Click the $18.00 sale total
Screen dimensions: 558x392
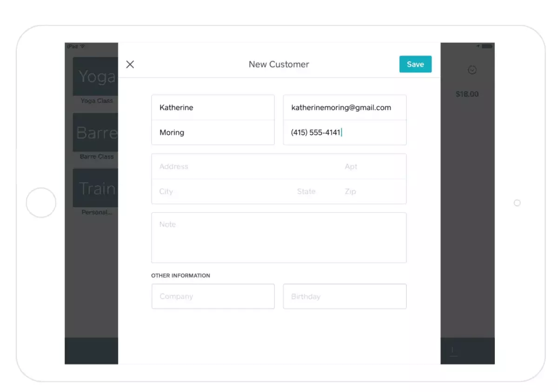tap(467, 94)
